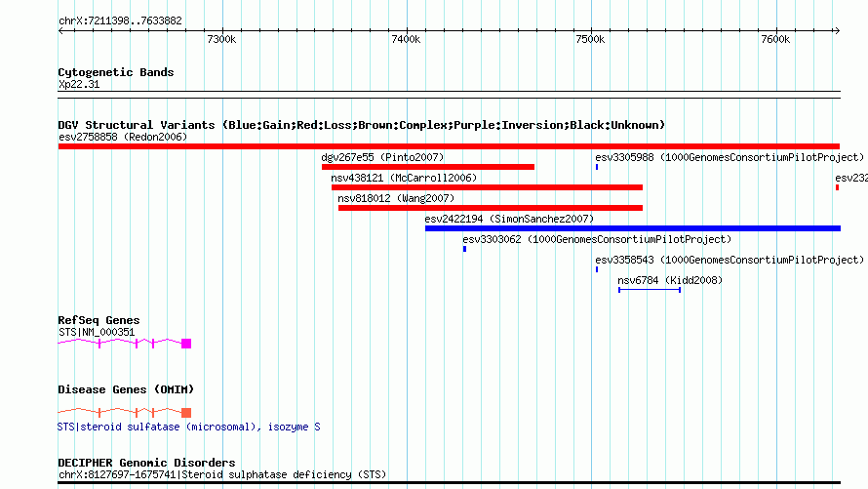The height and width of the screenshot is (489, 868).
Task: Click the esv3305988 1000Genomes label
Action: point(730,157)
